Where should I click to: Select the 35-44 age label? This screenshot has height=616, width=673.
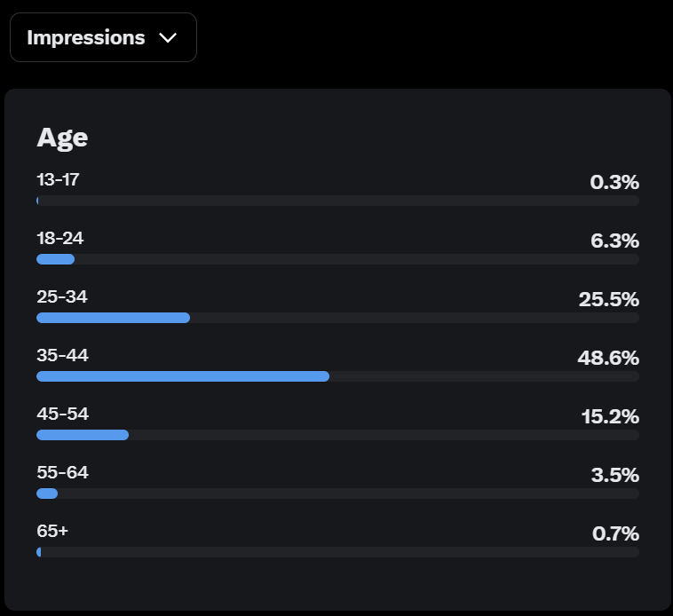pyautogui.click(x=62, y=355)
